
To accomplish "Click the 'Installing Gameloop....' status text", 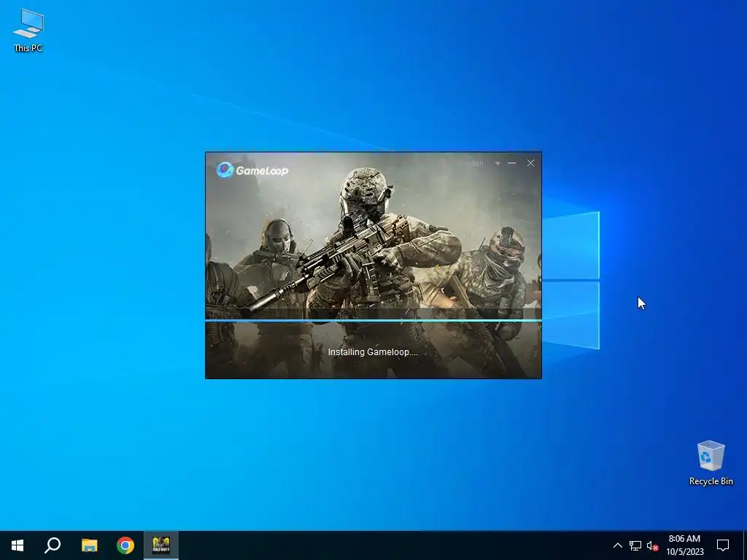I will coord(373,352).
